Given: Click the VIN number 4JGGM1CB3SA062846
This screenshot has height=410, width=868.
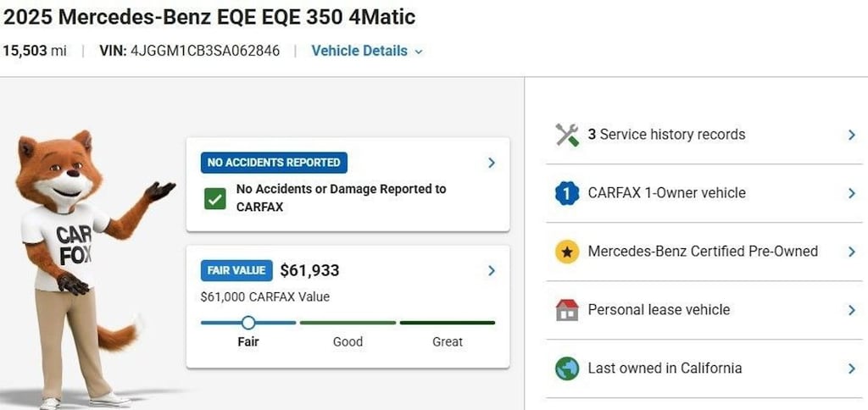Looking at the screenshot, I should click(x=205, y=51).
